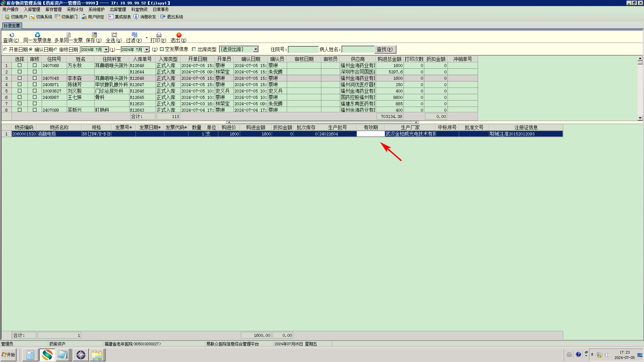Click the 住院号 input field

tap(303, 50)
